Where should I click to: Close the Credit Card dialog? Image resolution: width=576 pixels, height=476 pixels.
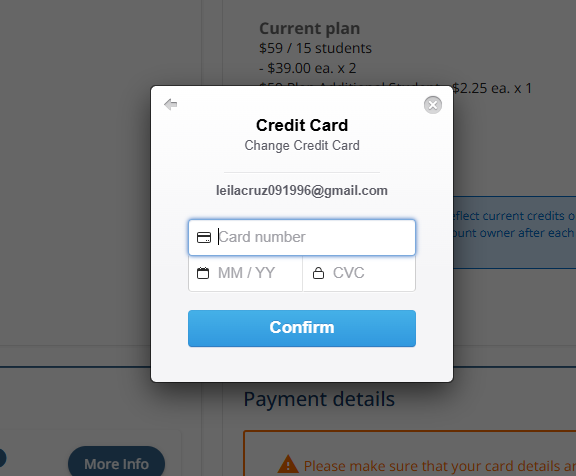pos(433,105)
